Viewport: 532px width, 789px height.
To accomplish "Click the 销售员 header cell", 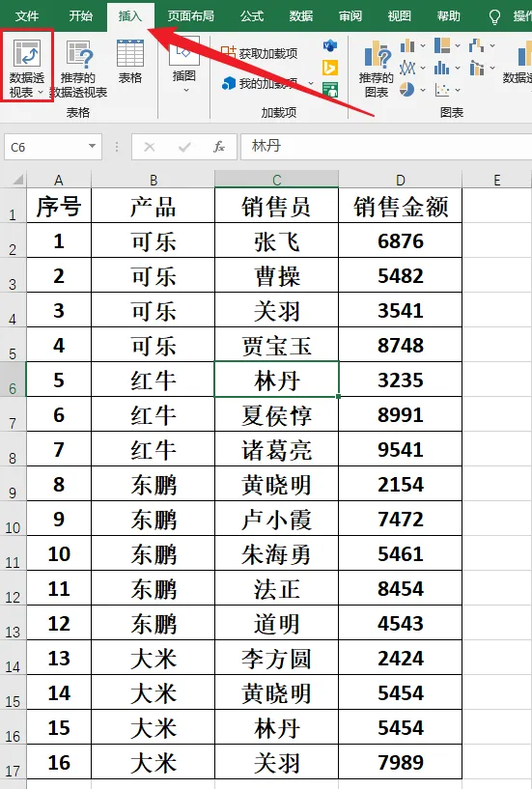I will [x=276, y=206].
